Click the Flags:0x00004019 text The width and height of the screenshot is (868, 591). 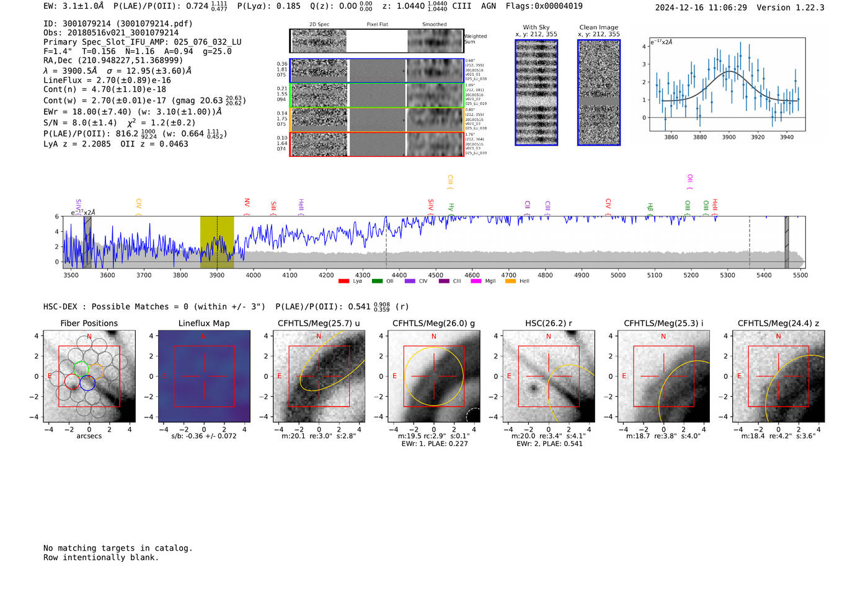pyautogui.click(x=544, y=6)
